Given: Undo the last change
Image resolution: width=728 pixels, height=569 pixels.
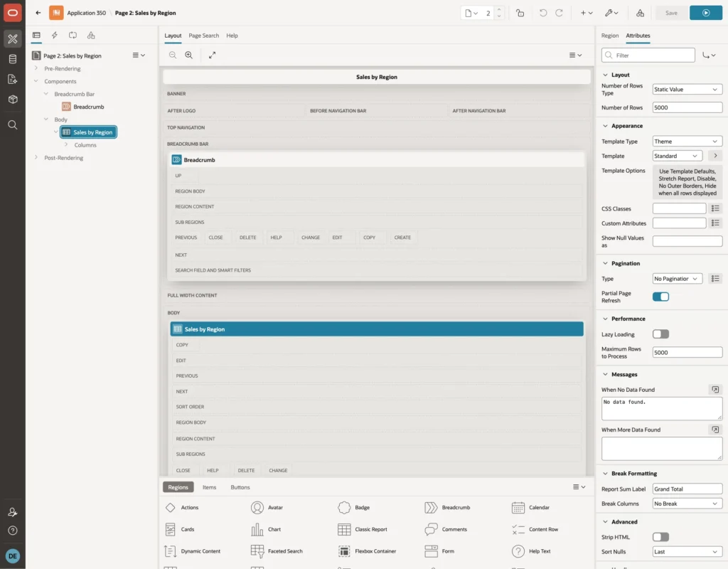Looking at the screenshot, I should click(542, 13).
